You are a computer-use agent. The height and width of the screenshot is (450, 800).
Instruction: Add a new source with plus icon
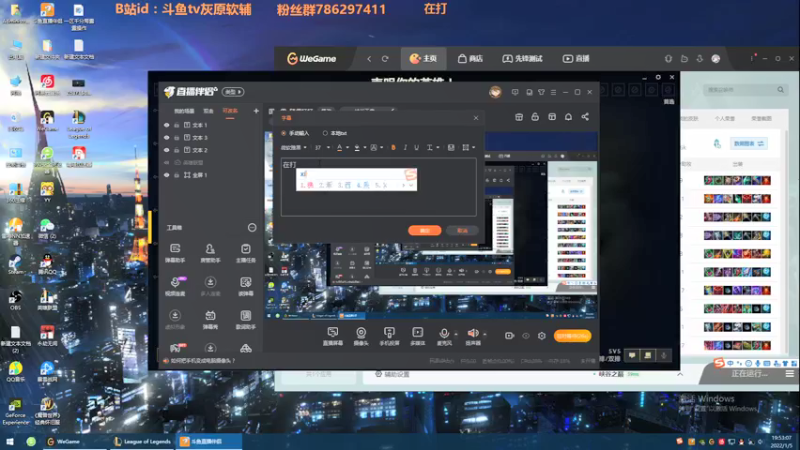click(256, 111)
